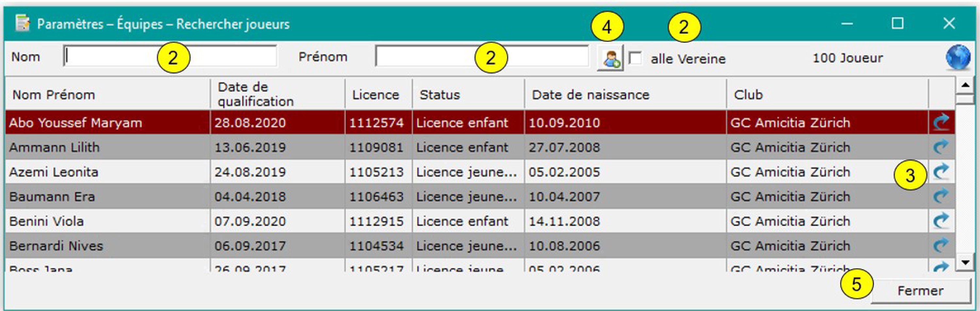980x311 pixels.
Task: Click the arrow icon for Abo Youssef Maryam
Action: (x=941, y=122)
